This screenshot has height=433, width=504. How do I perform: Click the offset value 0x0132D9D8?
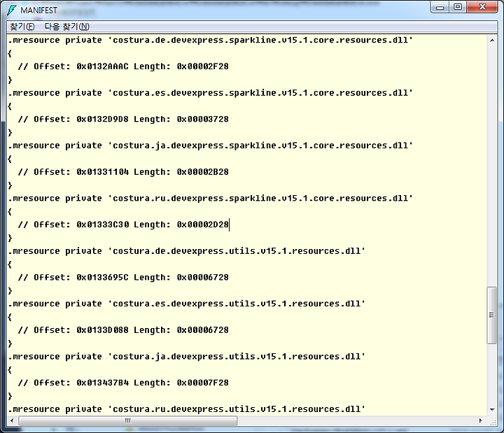coord(102,119)
